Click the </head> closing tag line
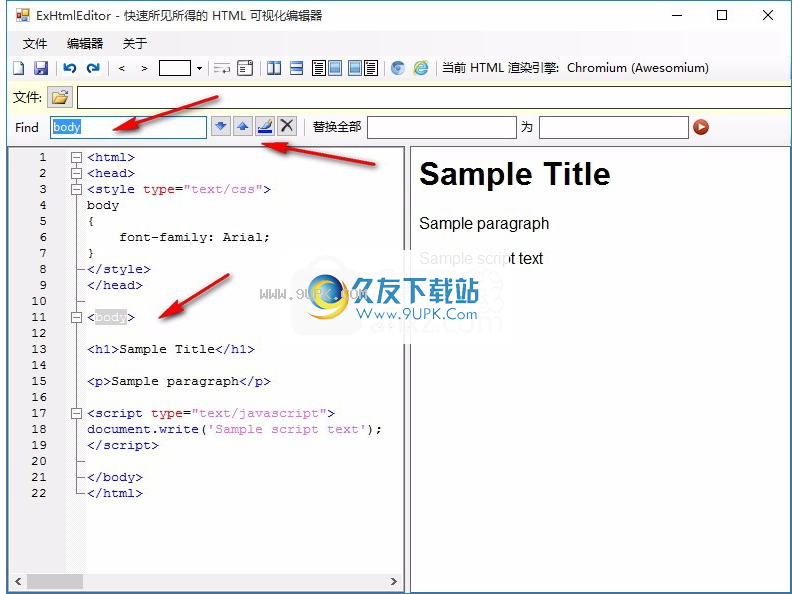Screen dimensions: 793x594 115,285
